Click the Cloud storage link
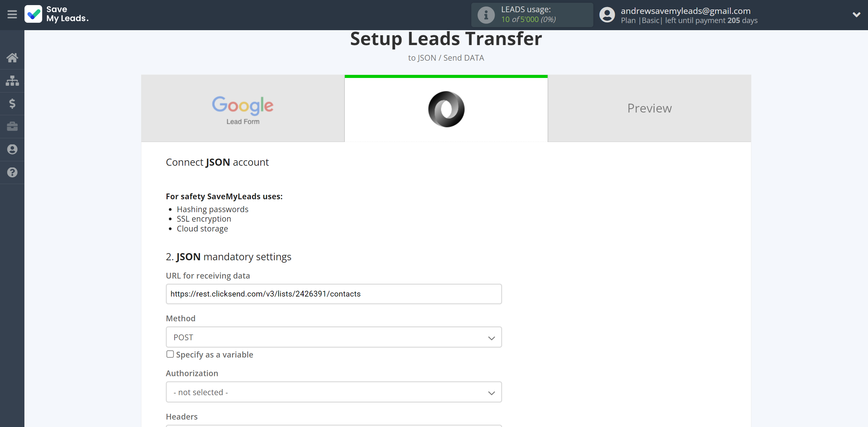Screen dimensions: 868x427 tap(201, 228)
